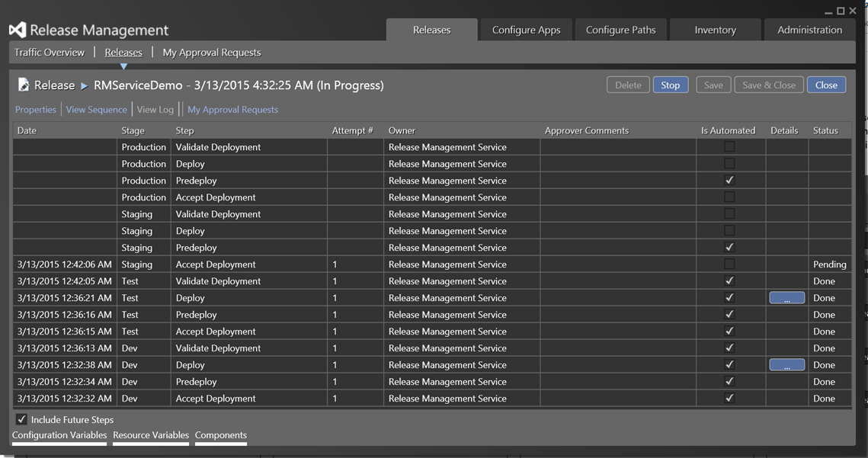Viewport: 868px width, 458px height.
Task: Toggle Is Automated for Production Validate Deployment
Action: coord(729,147)
